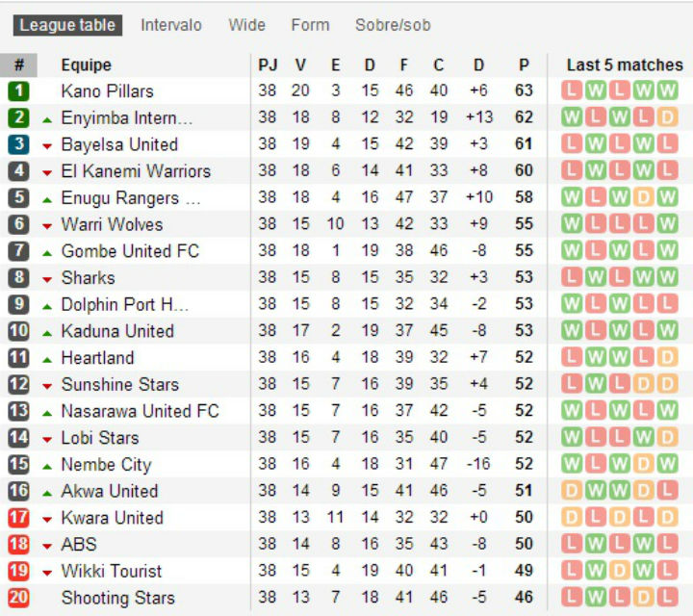Click red down arrow beside Sharks
The height and width of the screenshot is (616, 693).
[47, 279]
